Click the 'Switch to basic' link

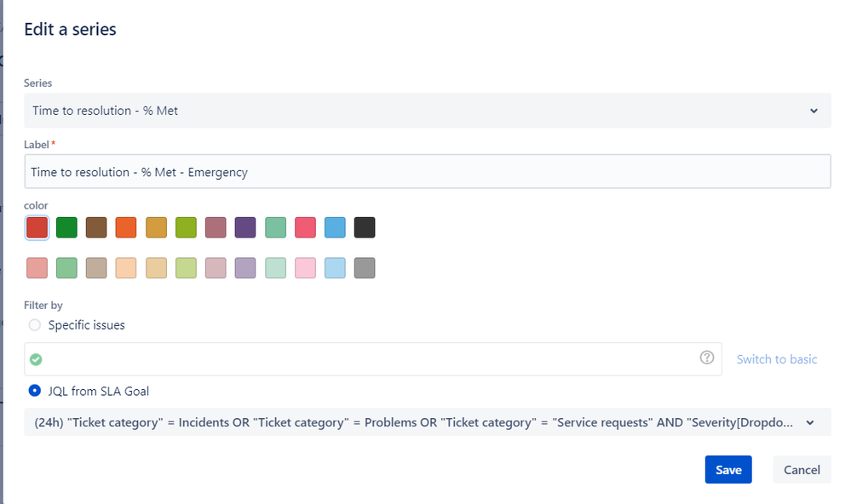click(776, 358)
